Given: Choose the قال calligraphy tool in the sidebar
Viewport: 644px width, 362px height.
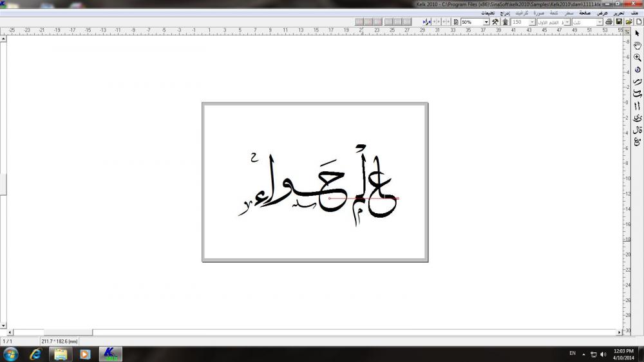Looking at the screenshot, I should coord(638,129).
